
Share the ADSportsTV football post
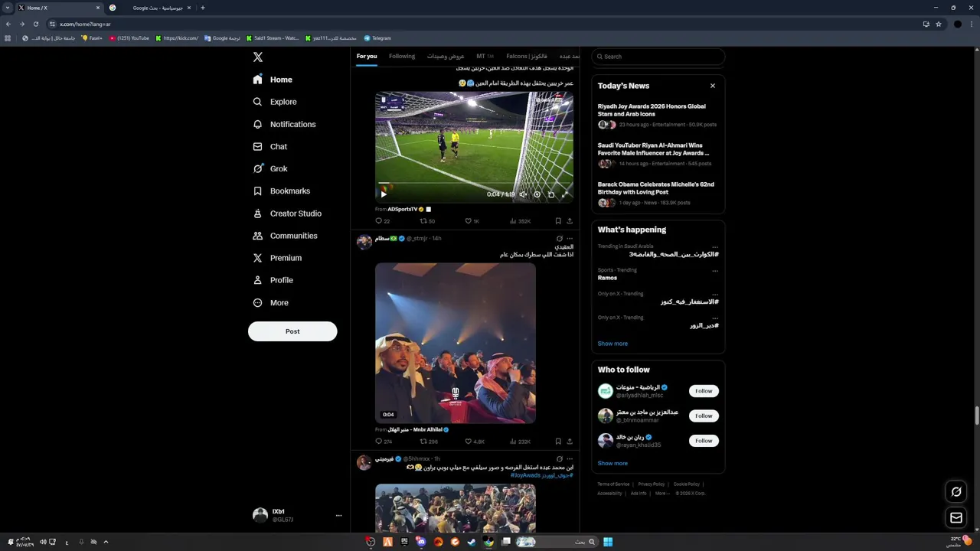570,221
